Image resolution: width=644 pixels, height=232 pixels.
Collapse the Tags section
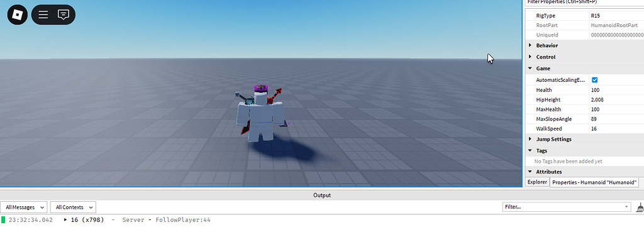(530, 151)
